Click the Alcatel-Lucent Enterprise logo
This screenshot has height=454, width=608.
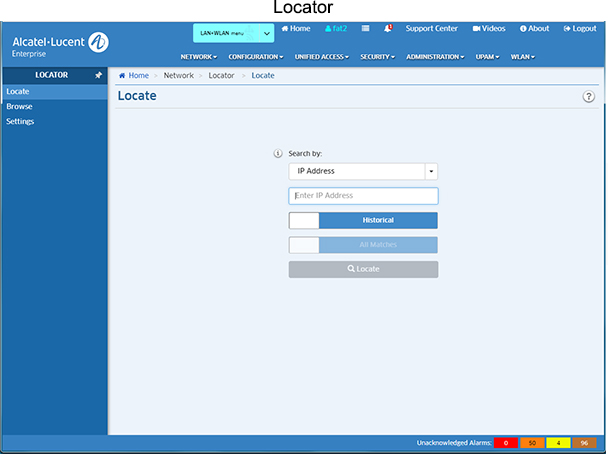tap(60, 44)
